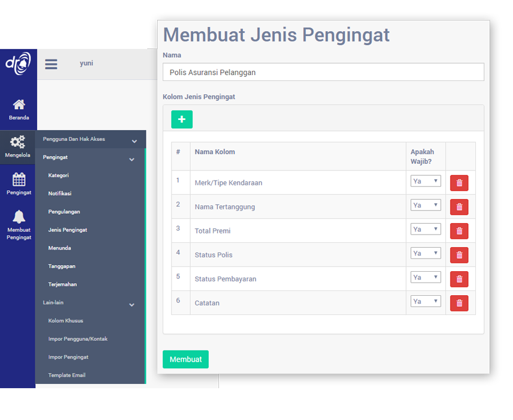Image resolution: width=513 pixels, height=420 pixels.
Task: Click the Membuat Pengingat bell icon
Action: click(x=19, y=217)
